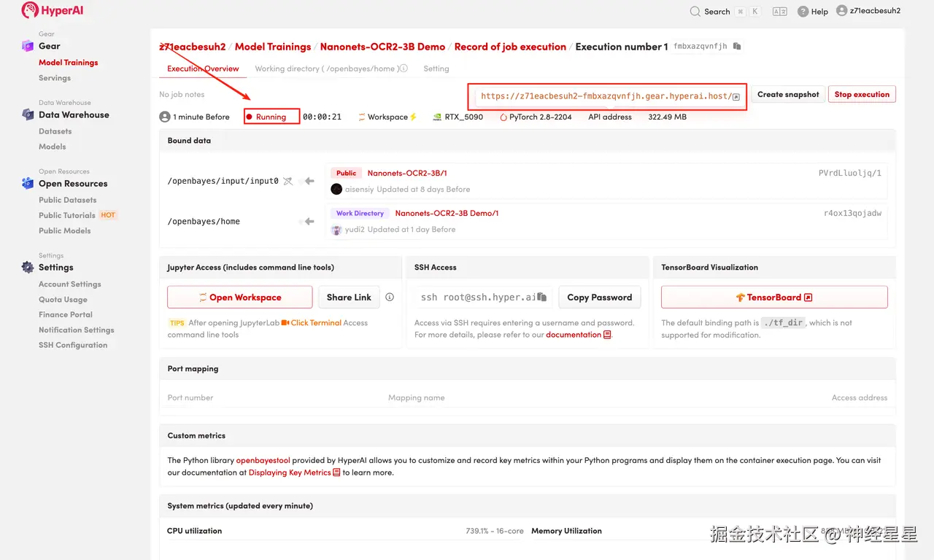Click the PVrdLluoljq/1 dataset ID

850,174
